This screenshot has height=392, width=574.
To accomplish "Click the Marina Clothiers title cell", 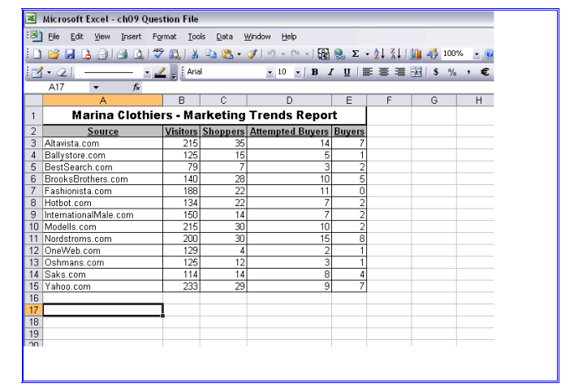I will pos(205,116).
